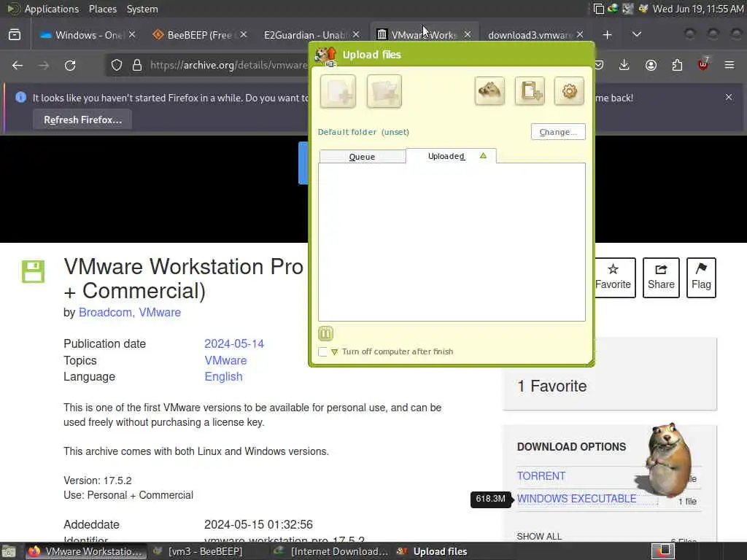Click the Share button on archive page
The width and height of the screenshot is (747, 560).
pos(661,278)
